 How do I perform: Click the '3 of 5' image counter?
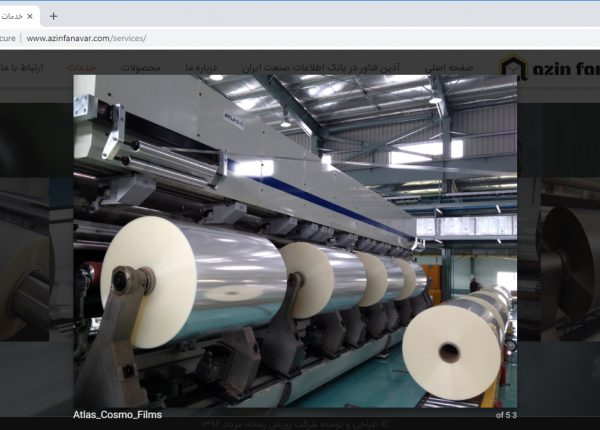pyautogui.click(x=505, y=414)
